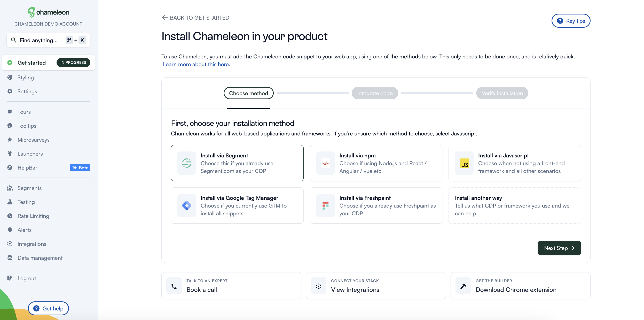Click Log out in the sidebar
The width and height of the screenshot is (644, 320).
[x=27, y=278]
